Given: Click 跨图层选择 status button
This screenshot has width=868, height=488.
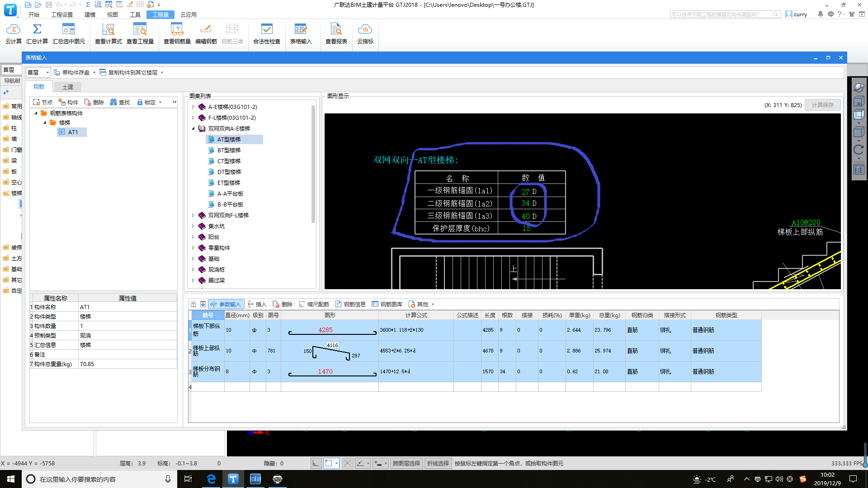Looking at the screenshot, I should [x=406, y=463].
